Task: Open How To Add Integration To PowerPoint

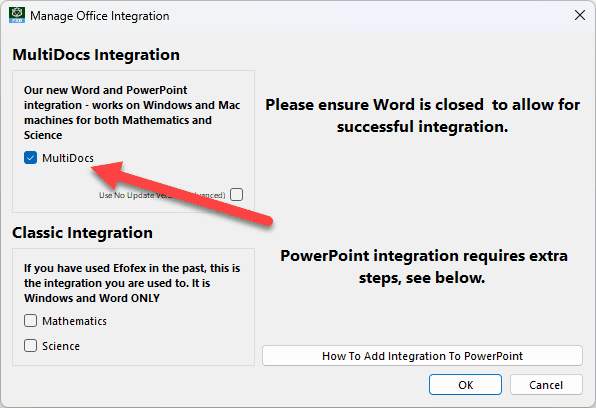Action: (x=422, y=356)
